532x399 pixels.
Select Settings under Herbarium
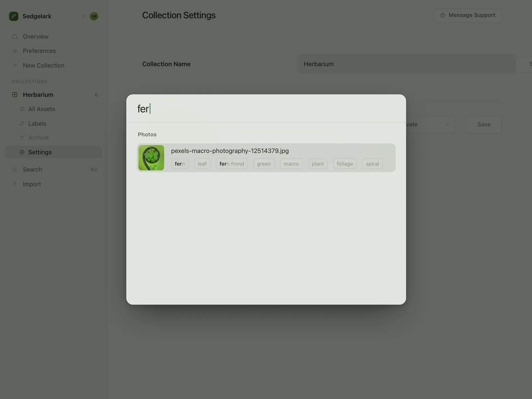pos(53,152)
